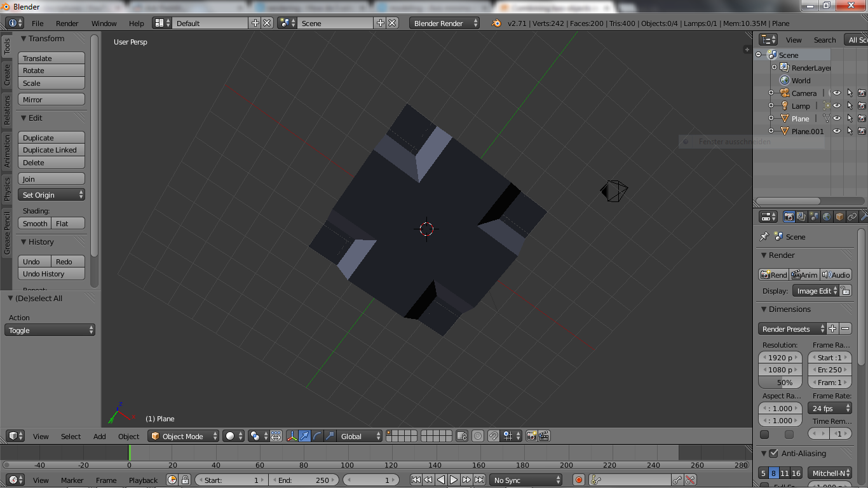This screenshot has height=488, width=868.
Task: Open the viewport shading sphere selector
Action: pos(233,436)
